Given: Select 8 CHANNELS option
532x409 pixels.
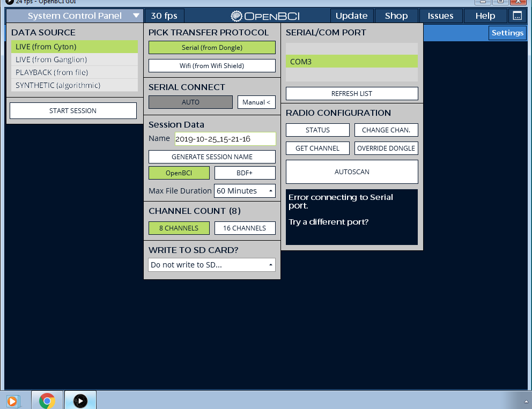Looking at the screenshot, I should tap(179, 228).
